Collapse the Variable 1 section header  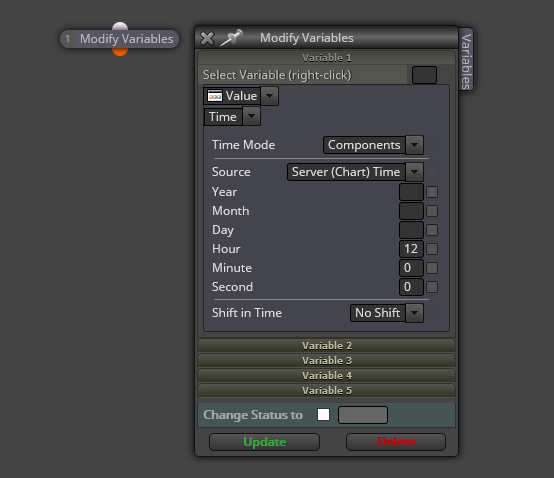[326, 58]
